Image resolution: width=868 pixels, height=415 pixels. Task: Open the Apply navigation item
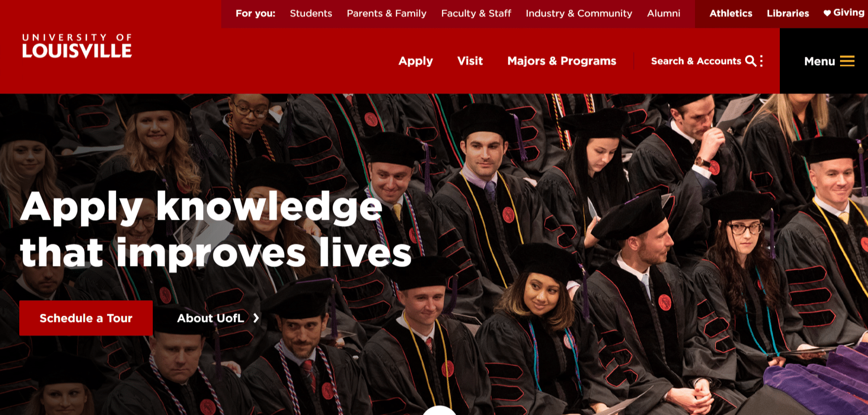pyautogui.click(x=415, y=61)
